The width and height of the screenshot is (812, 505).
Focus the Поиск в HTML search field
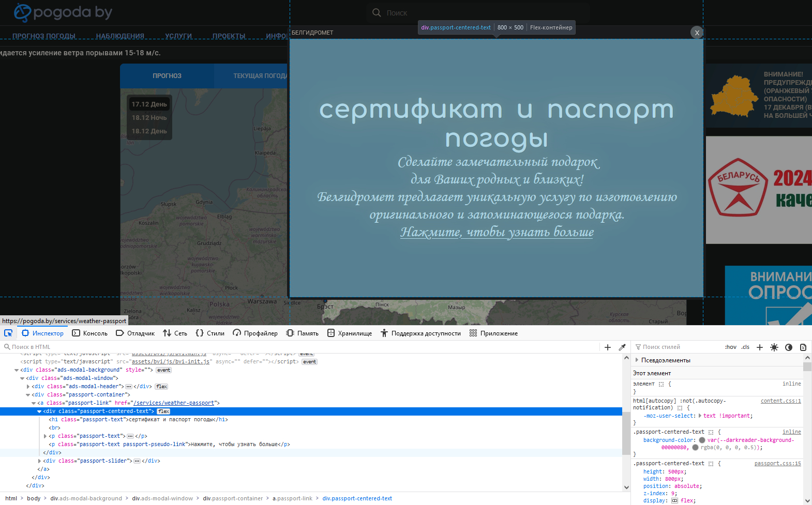[x=300, y=347]
